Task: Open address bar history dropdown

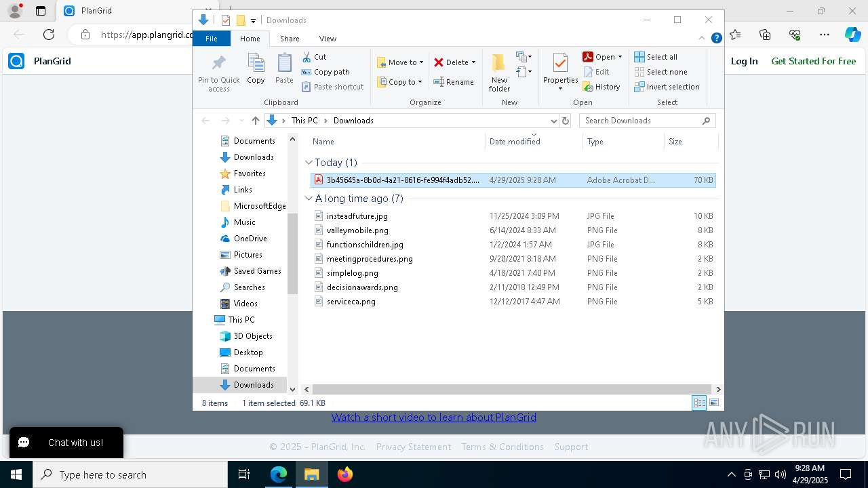Action: pyautogui.click(x=553, y=121)
